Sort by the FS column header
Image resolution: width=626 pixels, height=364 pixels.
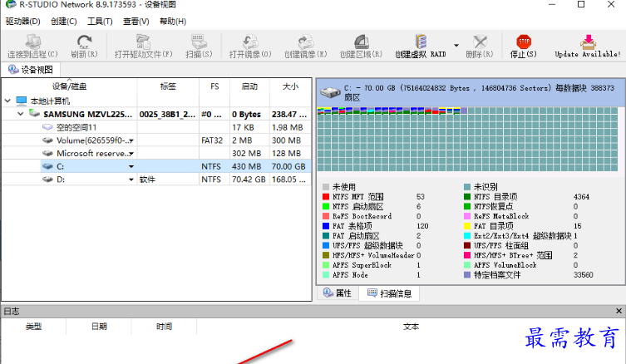click(214, 86)
